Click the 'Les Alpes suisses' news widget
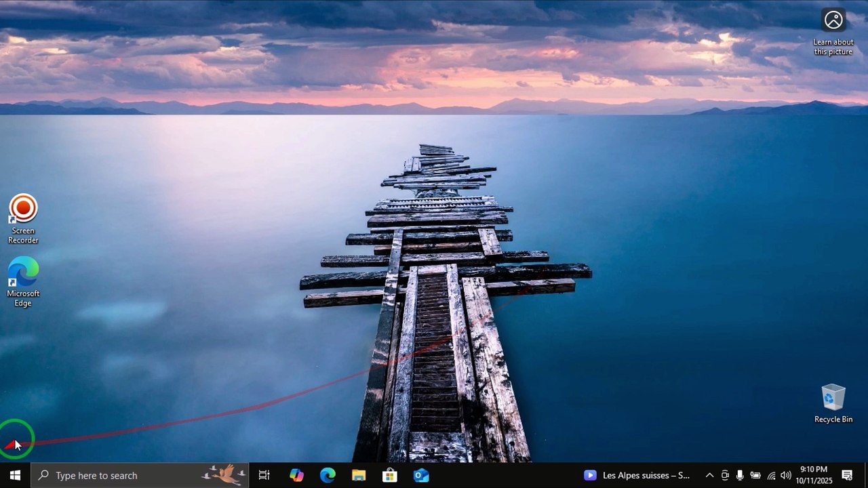This screenshot has width=868, height=488. [x=637, y=475]
